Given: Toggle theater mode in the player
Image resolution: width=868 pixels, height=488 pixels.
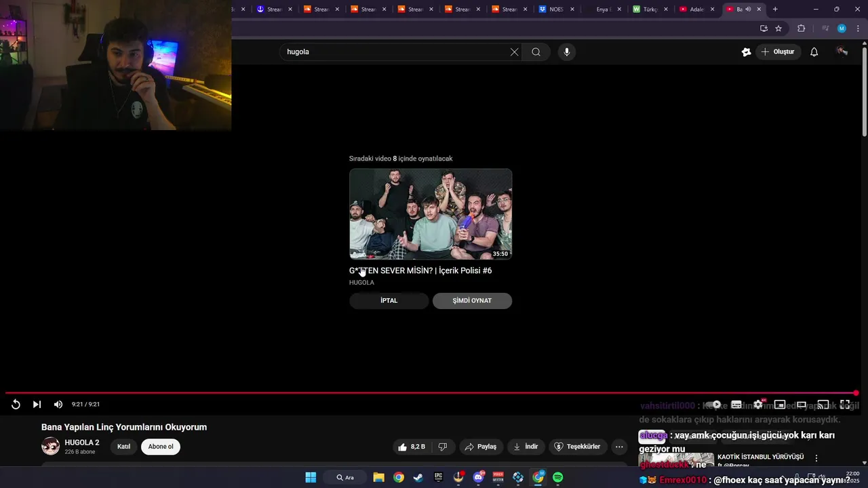Looking at the screenshot, I should pos(802,405).
